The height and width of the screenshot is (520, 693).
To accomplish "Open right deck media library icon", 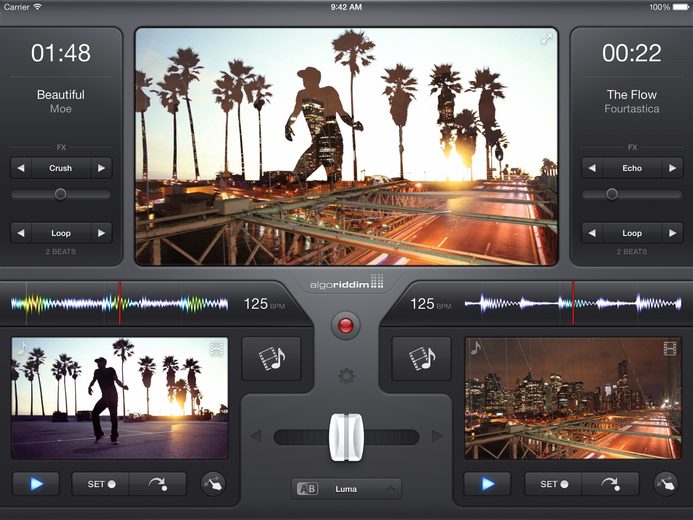I will point(422,358).
